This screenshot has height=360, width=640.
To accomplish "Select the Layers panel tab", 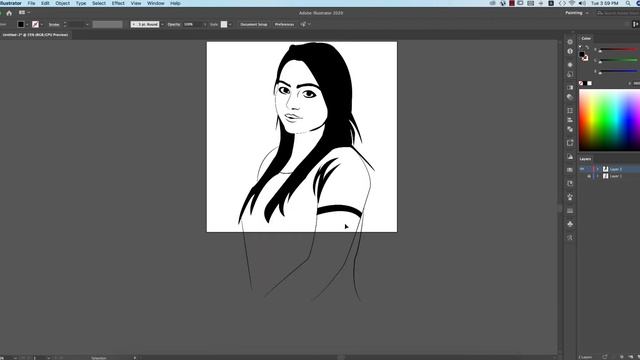I will (x=585, y=159).
